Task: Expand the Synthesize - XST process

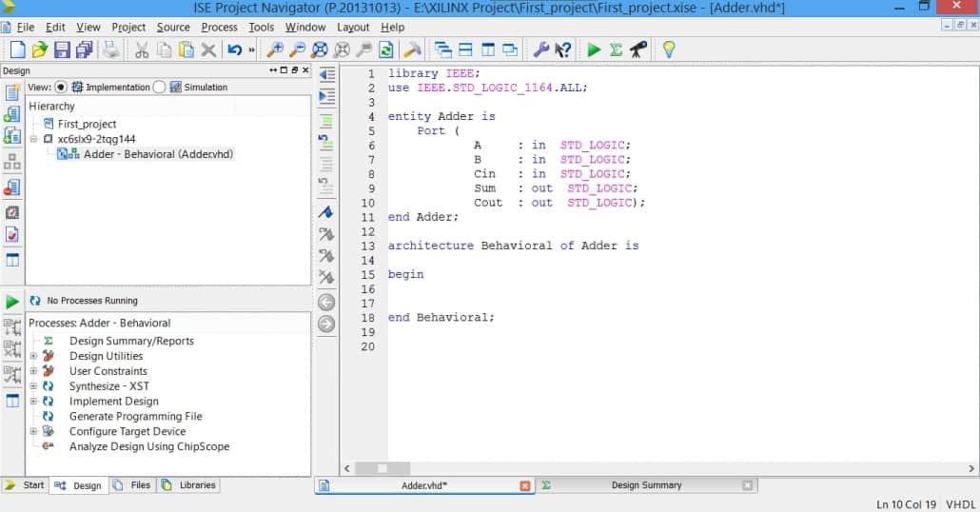Action: [33, 386]
